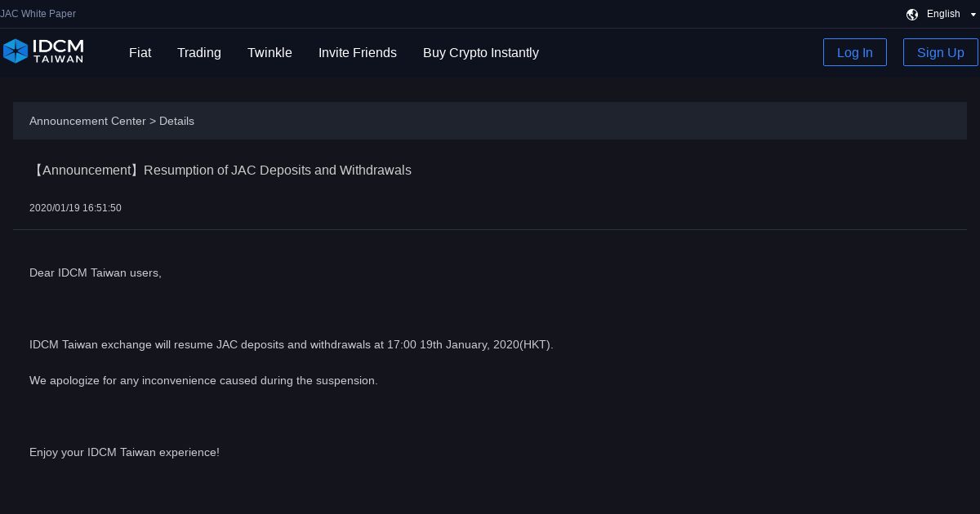Open the JAC White Paper link
Viewport: 980px width, 514px height.
[x=38, y=14]
